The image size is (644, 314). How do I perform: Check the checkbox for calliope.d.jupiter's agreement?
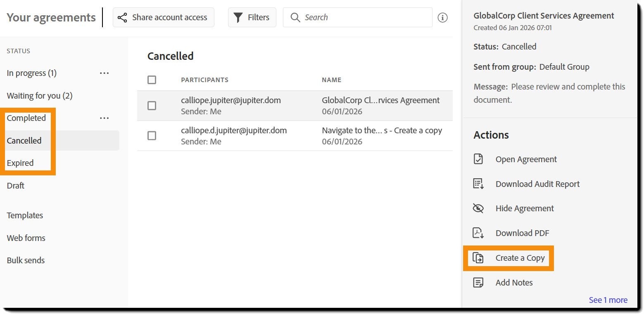[152, 136]
